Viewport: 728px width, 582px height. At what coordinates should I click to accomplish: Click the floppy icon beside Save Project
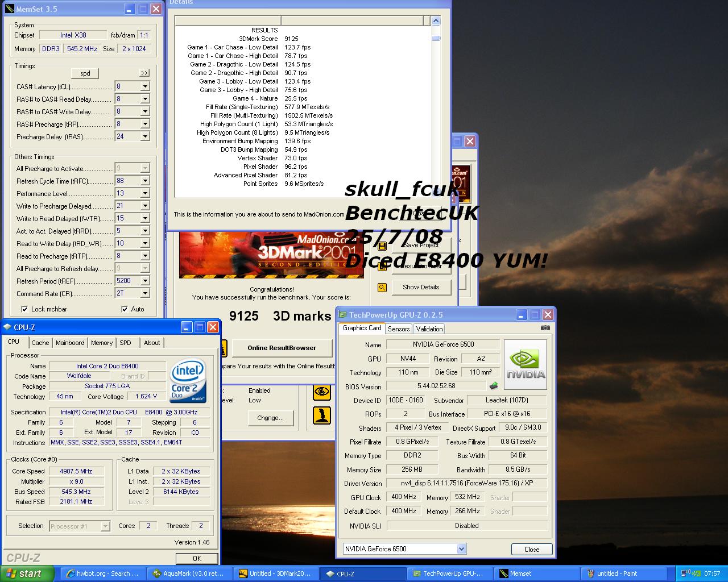pos(382,246)
